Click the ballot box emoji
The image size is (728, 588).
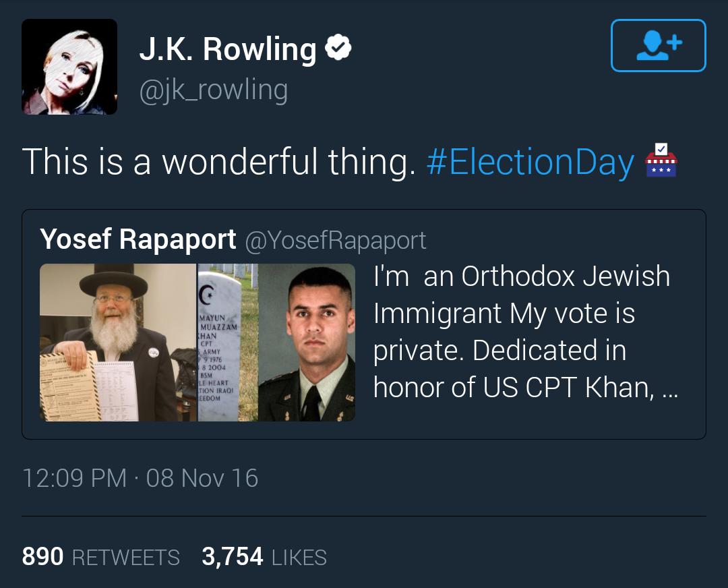click(x=660, y=160)
